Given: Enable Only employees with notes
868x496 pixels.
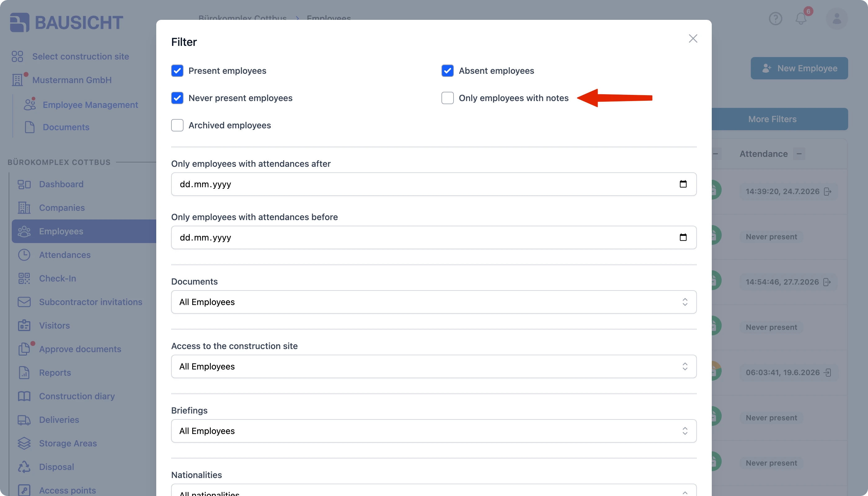Looking at the screenshot, I should (447, 98).
